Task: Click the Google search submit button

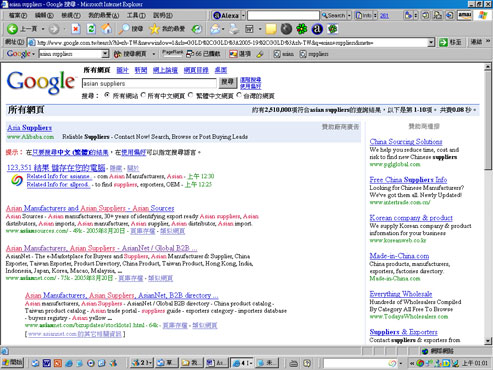Action: [x=228, y=82]
